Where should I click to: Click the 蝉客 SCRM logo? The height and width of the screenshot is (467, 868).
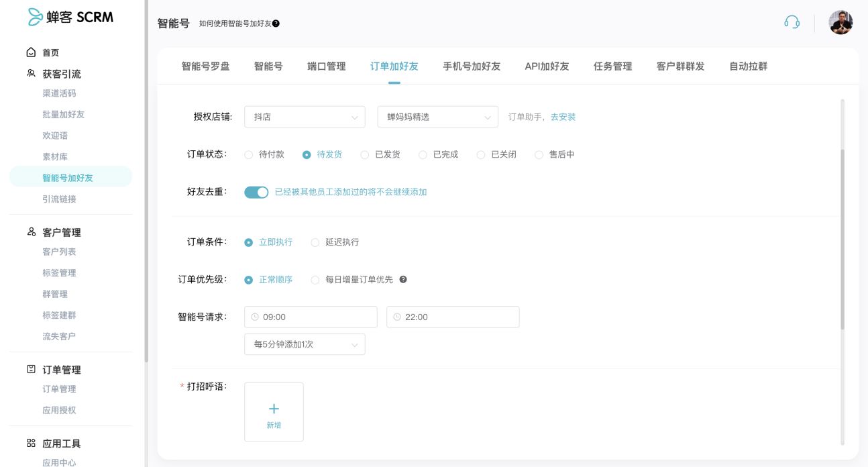point(70,17)
